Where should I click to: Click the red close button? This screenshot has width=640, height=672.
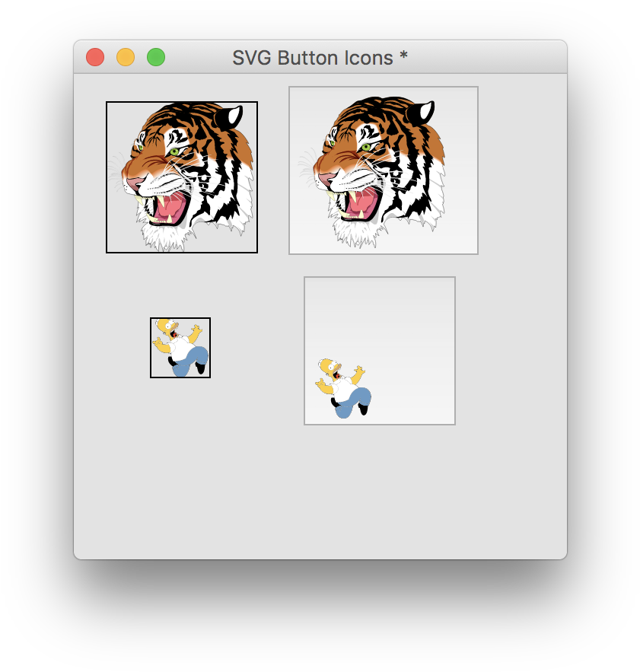pos(94,56)
